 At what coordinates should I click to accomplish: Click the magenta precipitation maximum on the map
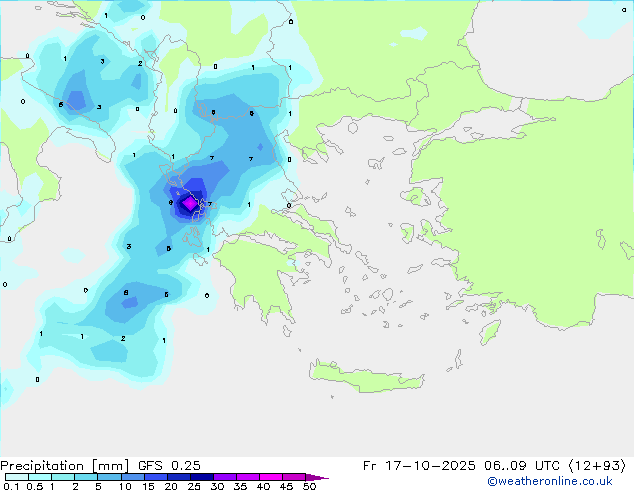[x=189, y=204]
